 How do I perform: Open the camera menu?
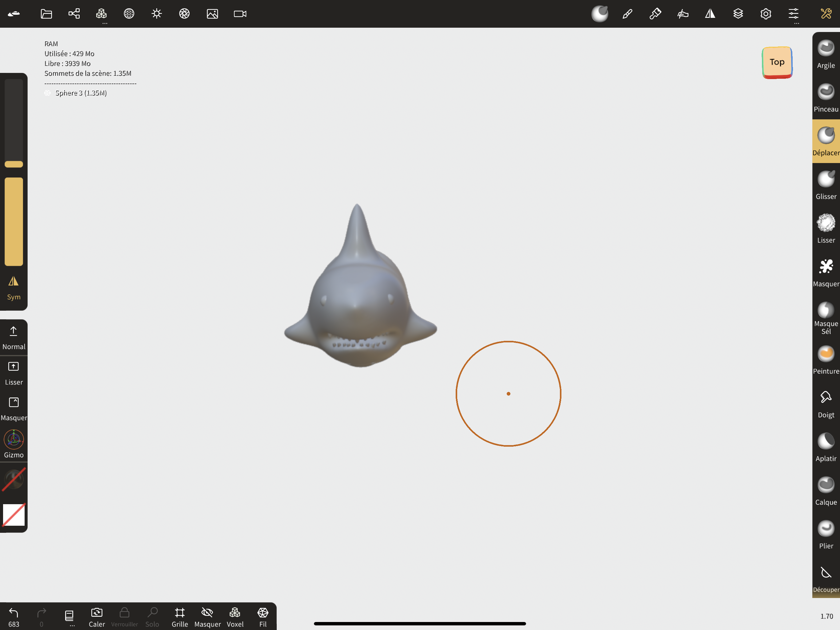[x=240, y=14]
